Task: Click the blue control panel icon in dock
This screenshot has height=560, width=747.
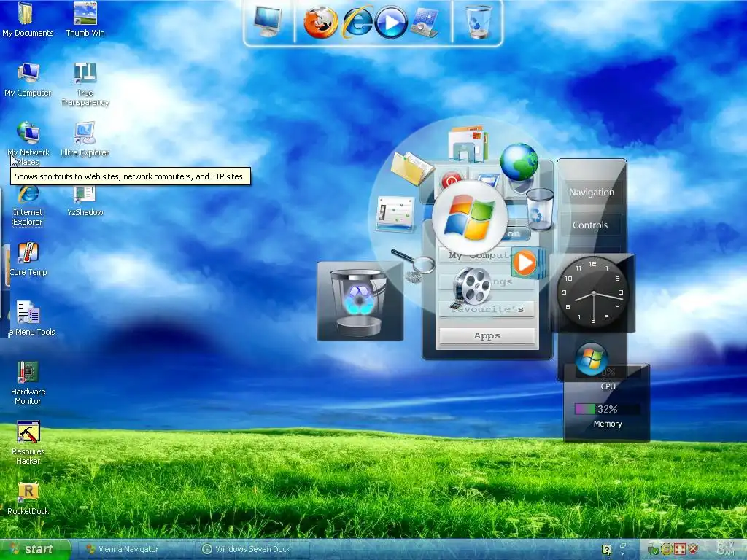Action: click(x=424, y=22)
